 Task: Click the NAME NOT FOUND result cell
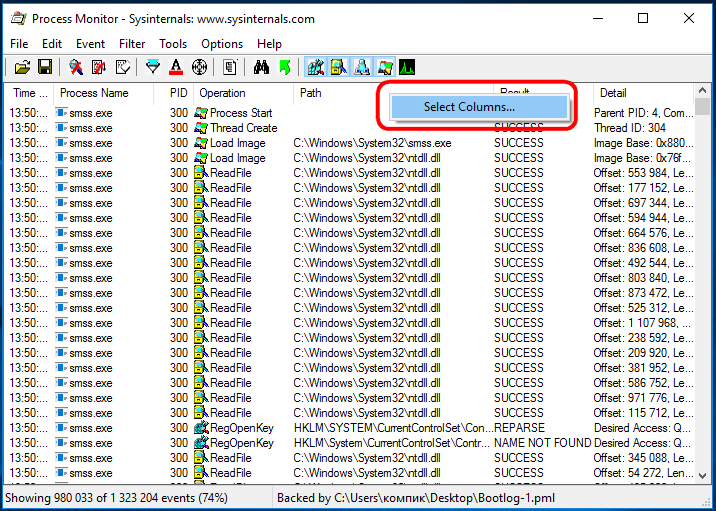point(542,443)
